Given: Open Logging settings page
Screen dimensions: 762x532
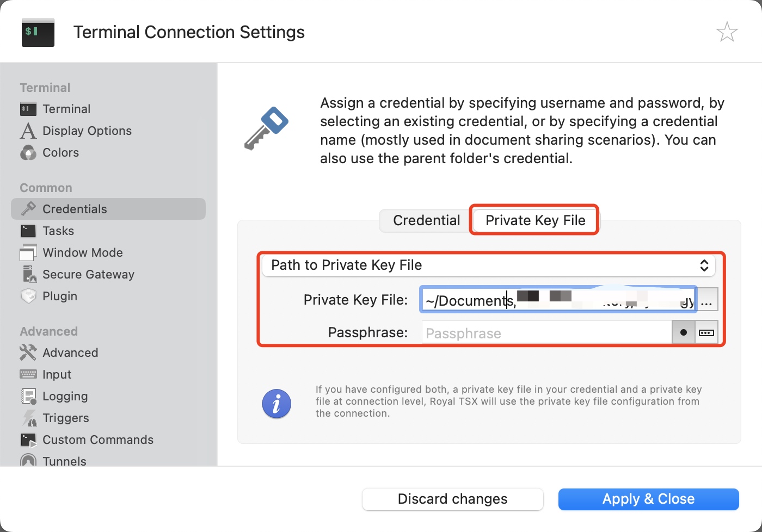Looking at the screenshot, I should pos(65,396).
